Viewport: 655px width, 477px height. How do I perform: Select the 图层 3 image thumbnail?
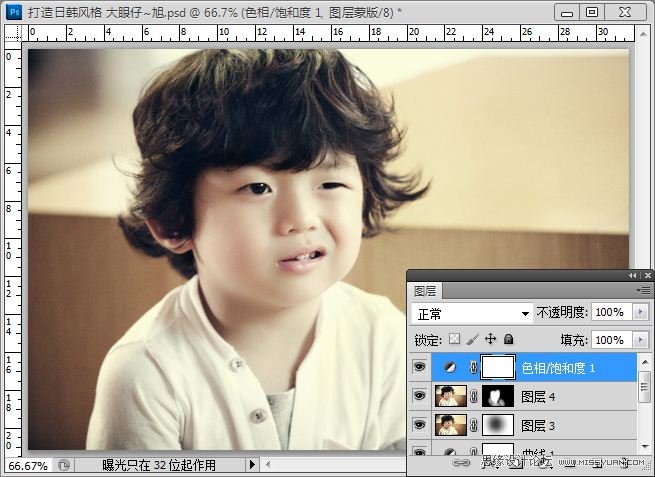(451, 425)
